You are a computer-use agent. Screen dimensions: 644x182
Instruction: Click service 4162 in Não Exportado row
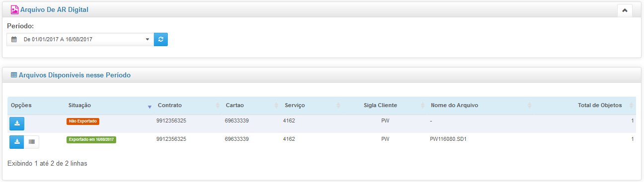point(289,121)
